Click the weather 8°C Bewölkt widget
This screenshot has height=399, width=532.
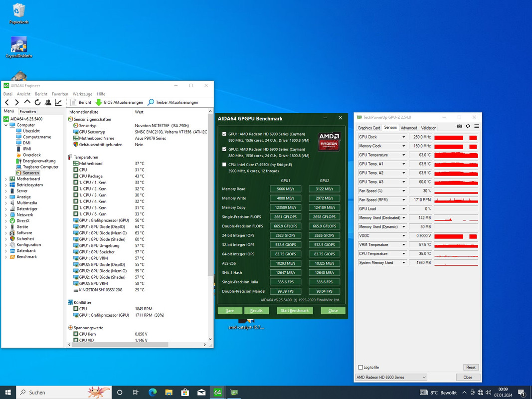(438, 393)
